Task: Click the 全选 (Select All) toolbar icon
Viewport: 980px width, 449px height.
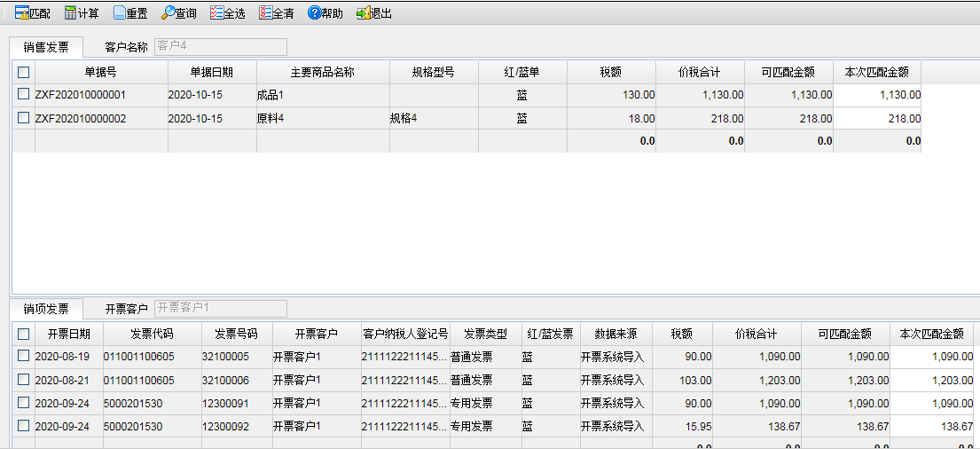Action: (227, 13)
